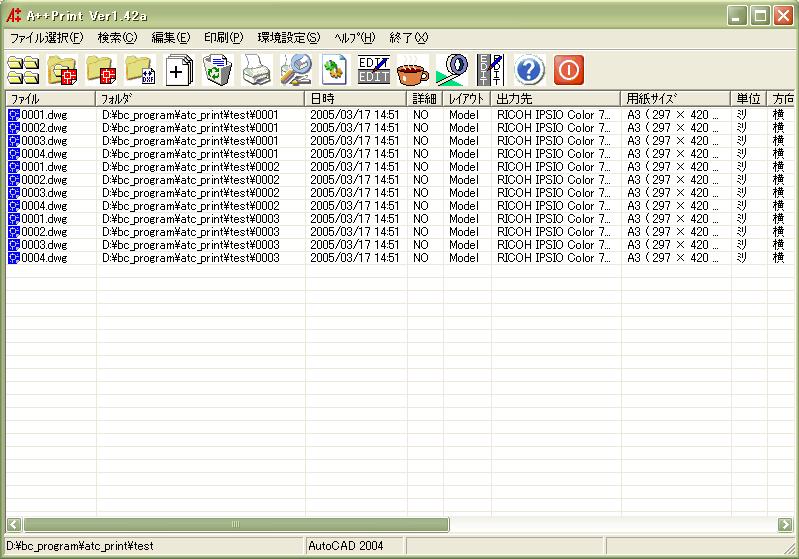Select first 0001.dwg row in list
The height and width of the screenshot is (559, 799).
tap(45, 115)
